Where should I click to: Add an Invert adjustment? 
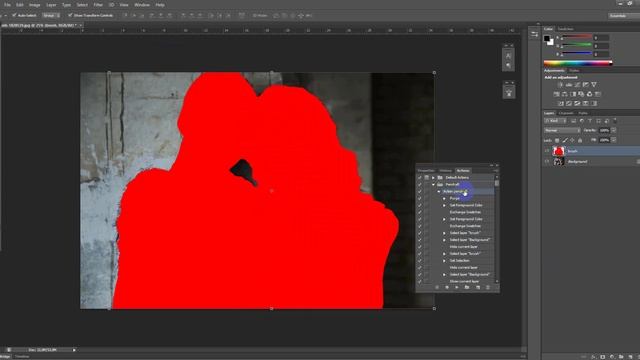pyautogui.click(x=560, y=103)
